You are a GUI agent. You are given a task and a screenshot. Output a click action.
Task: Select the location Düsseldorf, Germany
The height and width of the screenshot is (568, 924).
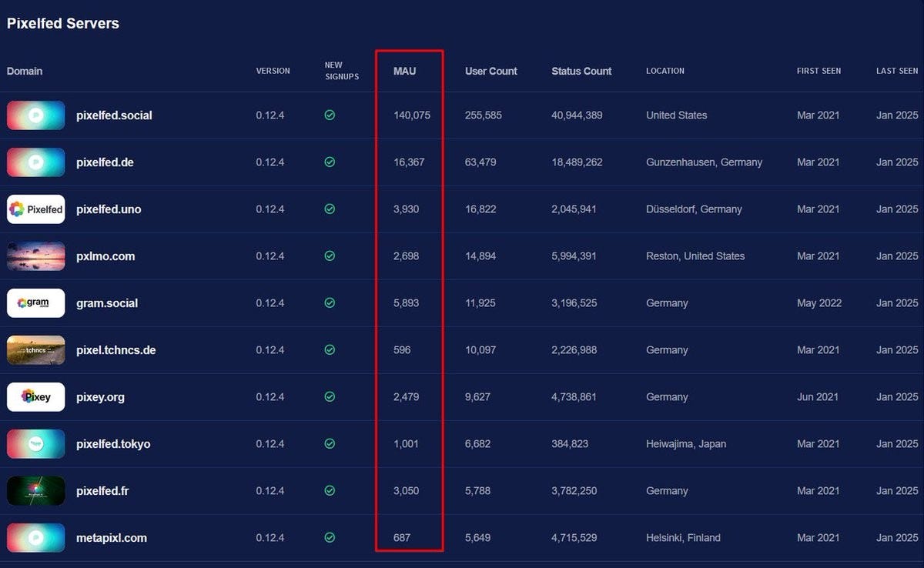(x=694, y=209)
